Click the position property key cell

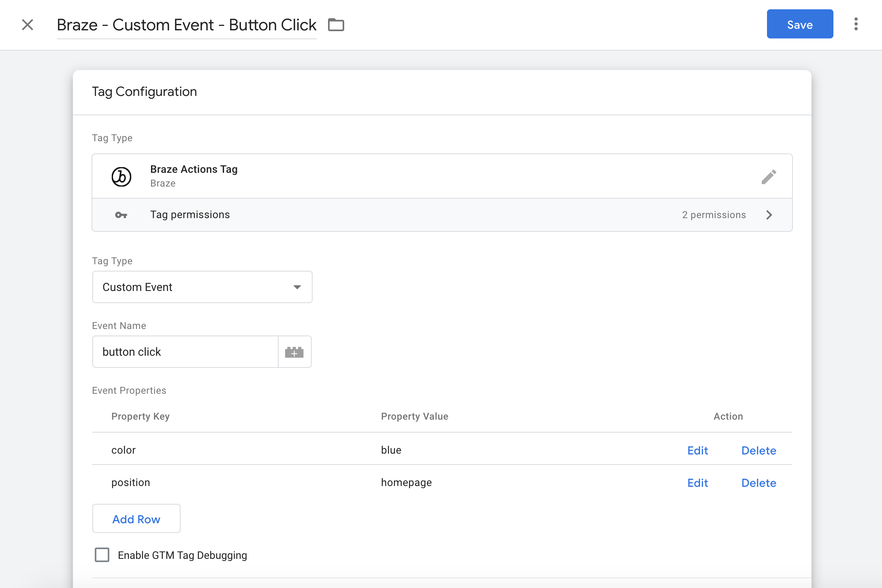(x=131, y=482)
